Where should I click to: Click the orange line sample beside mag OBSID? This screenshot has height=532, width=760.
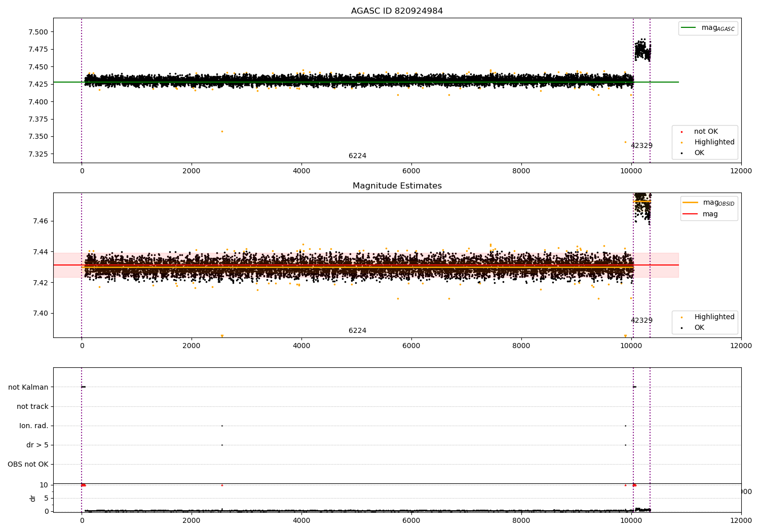[690, 203]
